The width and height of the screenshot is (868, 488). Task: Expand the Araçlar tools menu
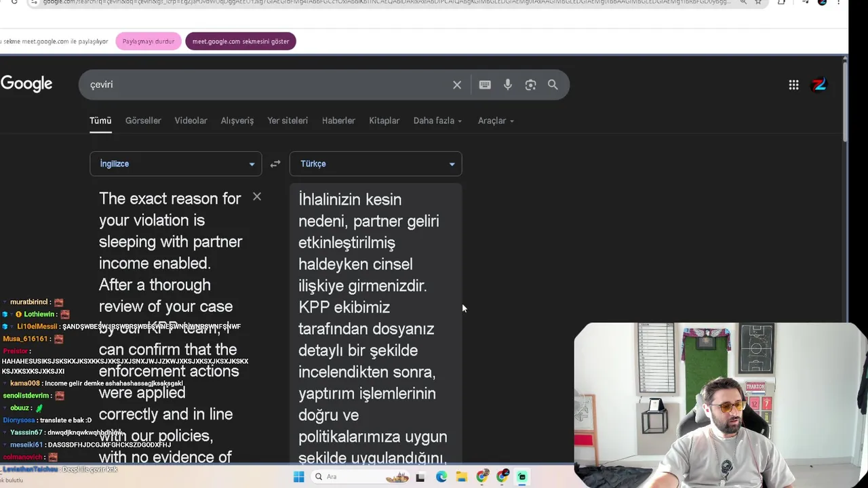coord(496,121)
